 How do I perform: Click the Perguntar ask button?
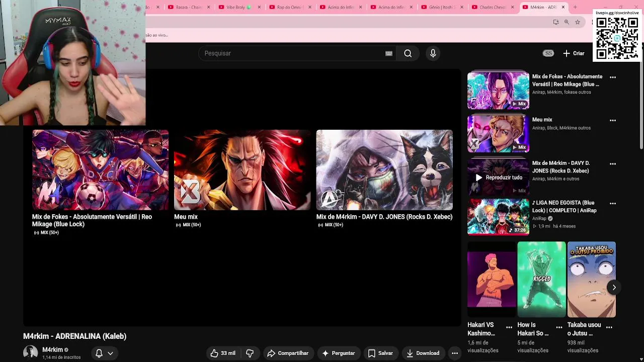coord(339,353)
